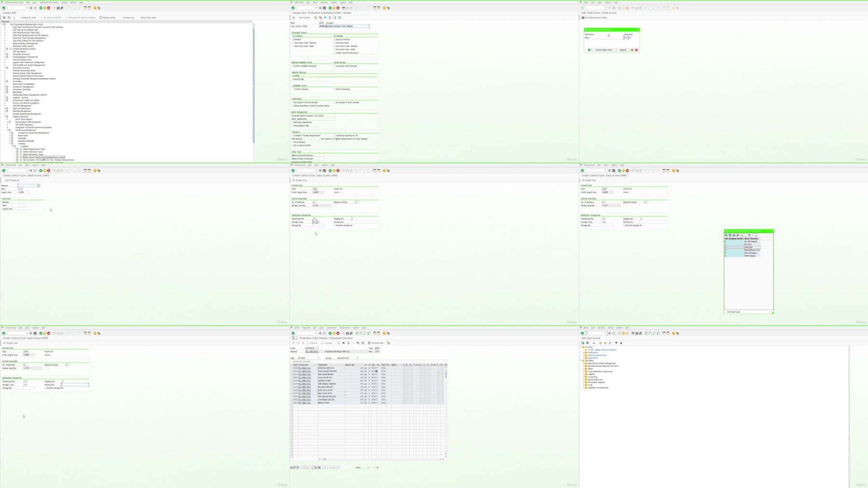Expand the Sales and Distribution node in IMG tree
Viewport: 868px width, 488px height.
(5, 109)
